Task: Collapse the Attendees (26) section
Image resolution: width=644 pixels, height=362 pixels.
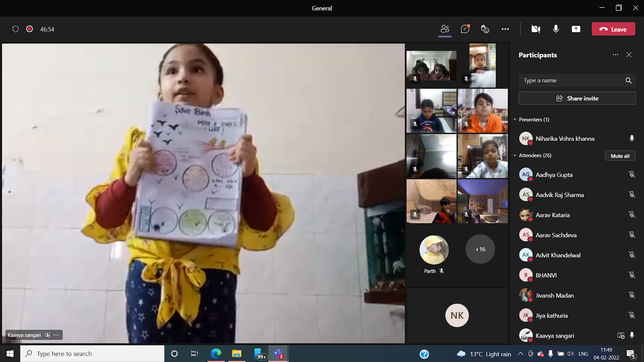Action: pyautogui.click(x=515, y=155)
